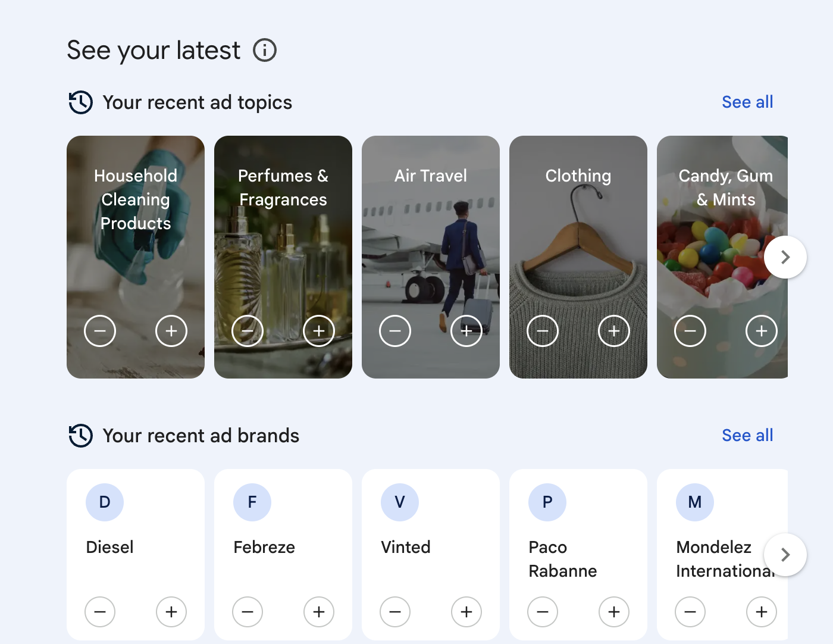Open See all for recent ad brands
833x644 pixels.
point(747,436)
